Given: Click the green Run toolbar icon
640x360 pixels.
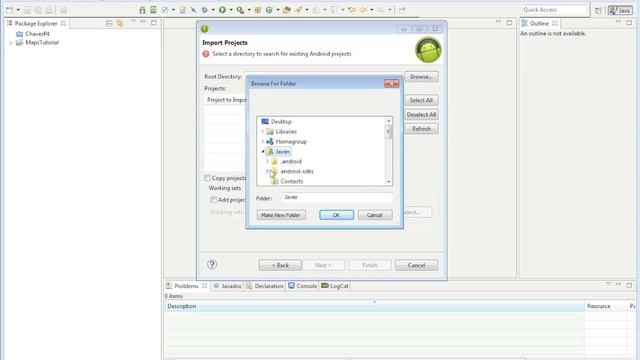Looking at the screenshot, I should 222,10.
